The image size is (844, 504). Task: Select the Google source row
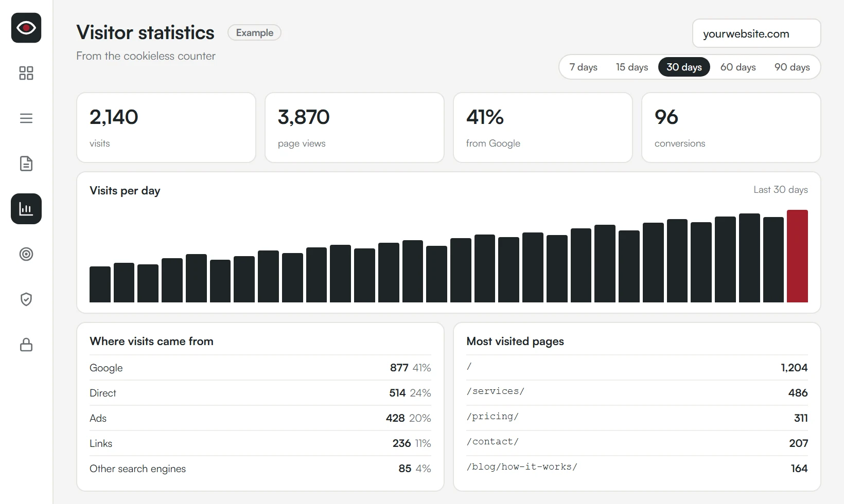click(x=260, y=368)
